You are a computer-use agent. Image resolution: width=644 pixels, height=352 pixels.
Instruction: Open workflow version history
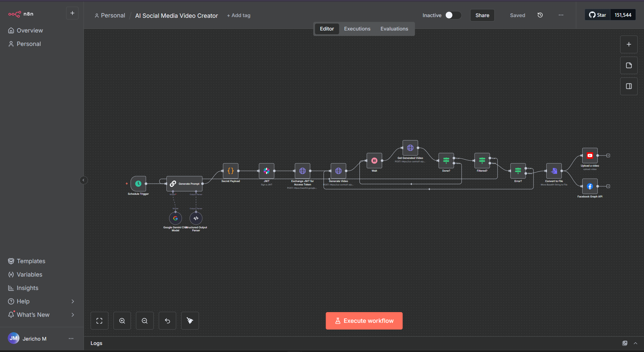(x=540, y=15)
